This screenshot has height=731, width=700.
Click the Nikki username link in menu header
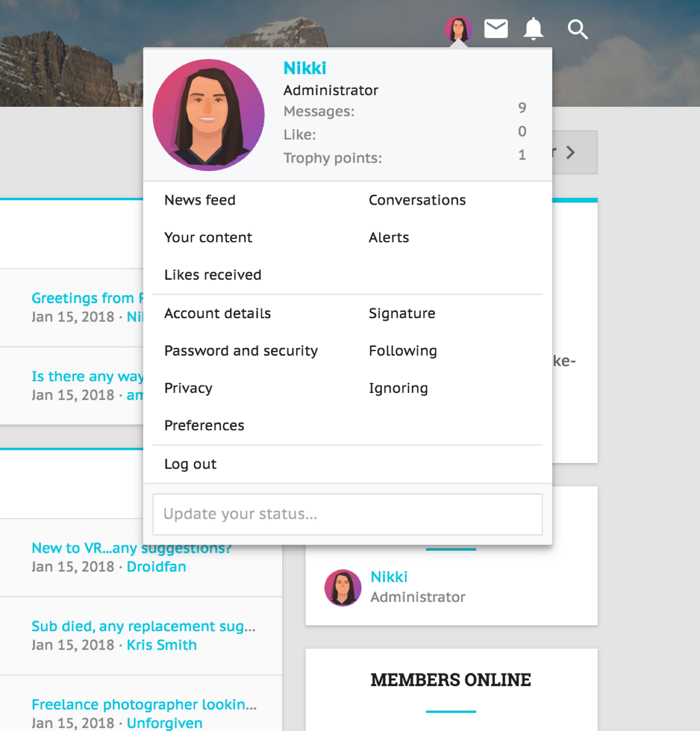[305, 68]
